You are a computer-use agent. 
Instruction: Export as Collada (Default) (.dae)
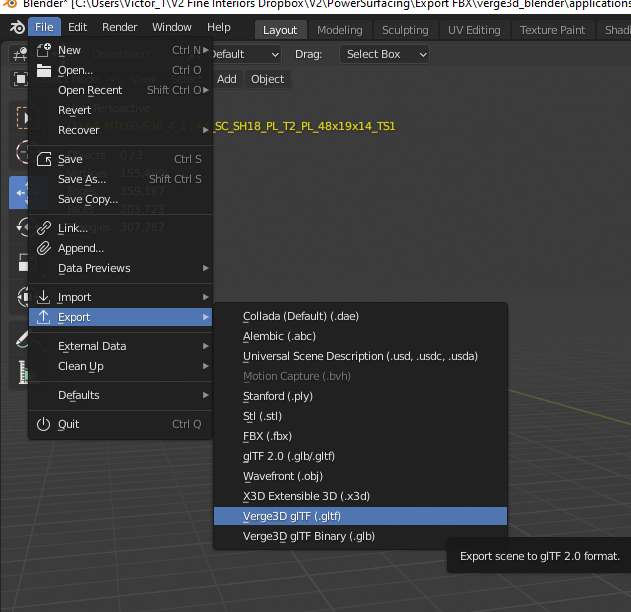(x=360, y=316)
